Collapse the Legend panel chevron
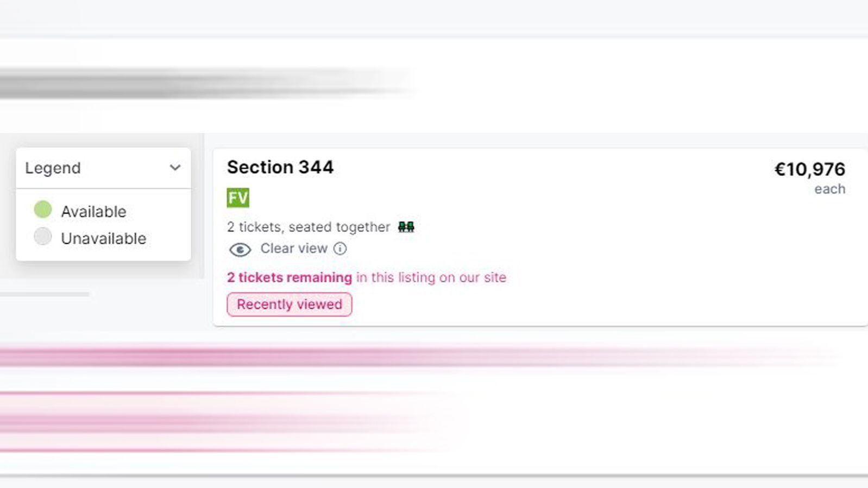Viewport: 868px width, 488px height. click(x=175, y=168)
